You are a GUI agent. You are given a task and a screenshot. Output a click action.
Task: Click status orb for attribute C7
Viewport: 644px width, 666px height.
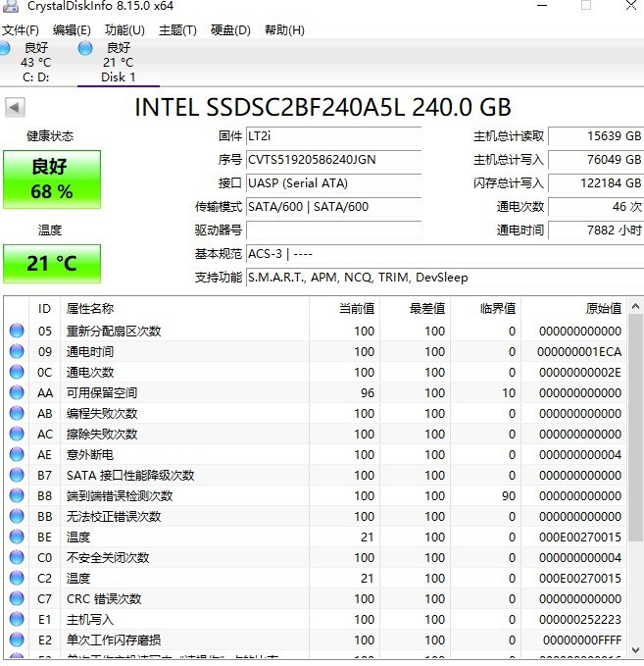pos(17,599)
